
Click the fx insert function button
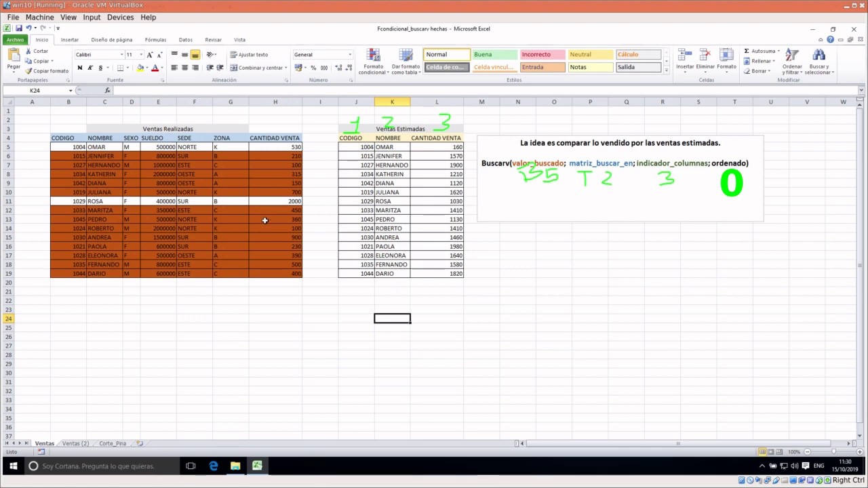click(107, 90)
